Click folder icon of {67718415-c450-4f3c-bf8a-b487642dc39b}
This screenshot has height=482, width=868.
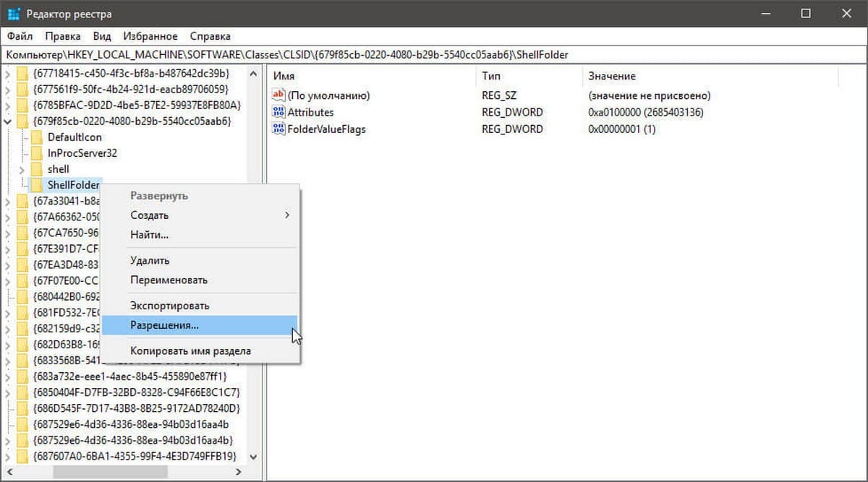click(x=22, y=74)
